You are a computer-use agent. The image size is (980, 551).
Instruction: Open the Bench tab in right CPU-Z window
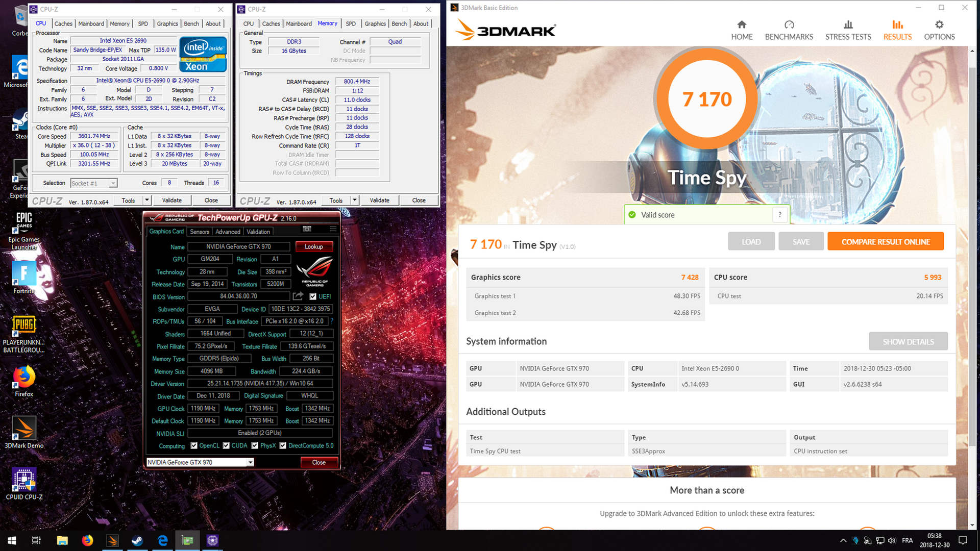(x=399, y=23)
